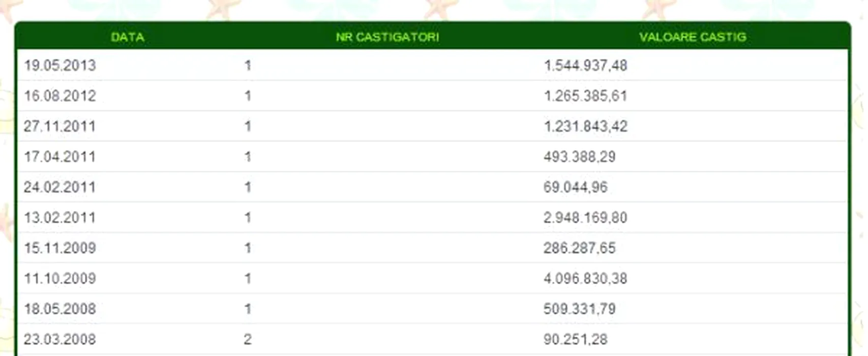Screen dimensions: 868x356
Task: Click the largest prize 4.096.830,38
Action: coord(585,279)
